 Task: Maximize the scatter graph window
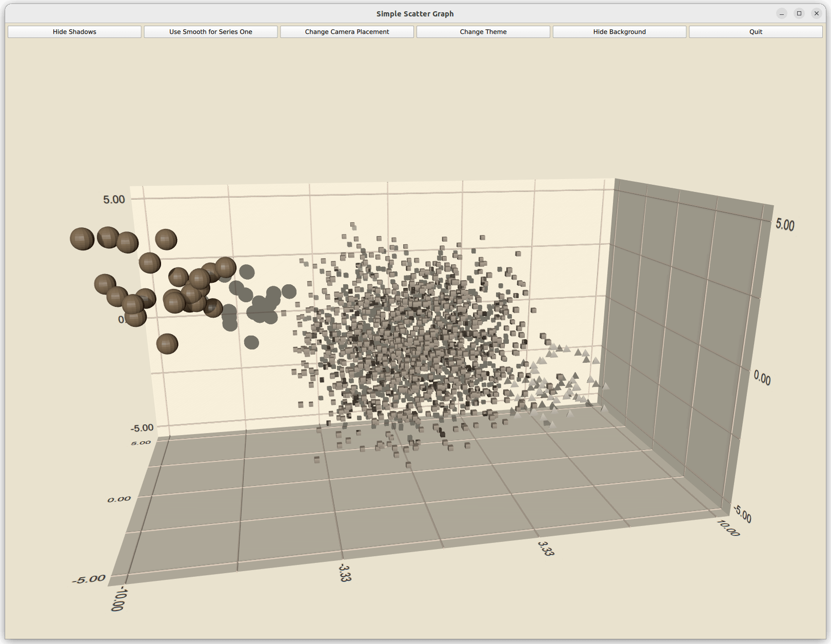pyautogui.click(x=799, y=14)
